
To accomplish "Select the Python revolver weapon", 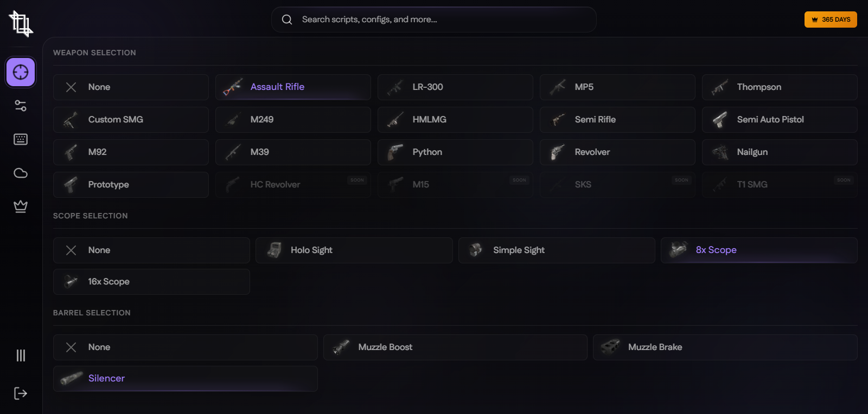I will tap(455, 152).
